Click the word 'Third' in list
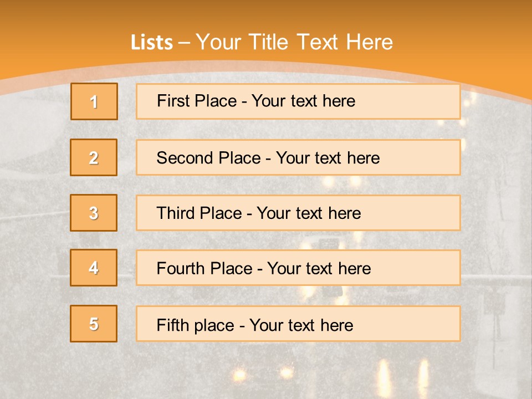This screenshot has width=532, height=399. pos(176,213)
